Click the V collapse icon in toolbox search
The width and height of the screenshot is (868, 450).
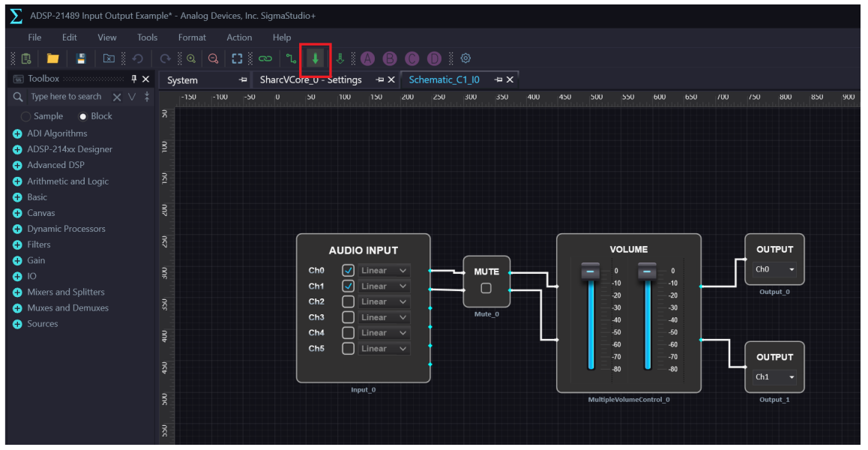[132, 97]
